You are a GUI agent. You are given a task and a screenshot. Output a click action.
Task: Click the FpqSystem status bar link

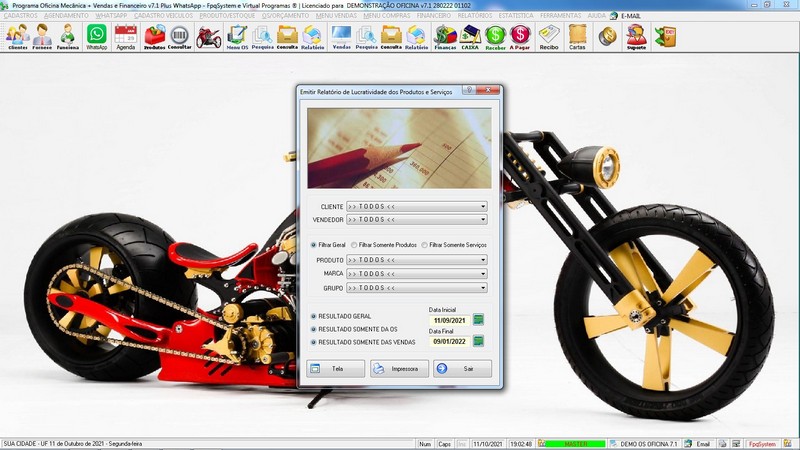pyautogui.click(x=762, y=444)
